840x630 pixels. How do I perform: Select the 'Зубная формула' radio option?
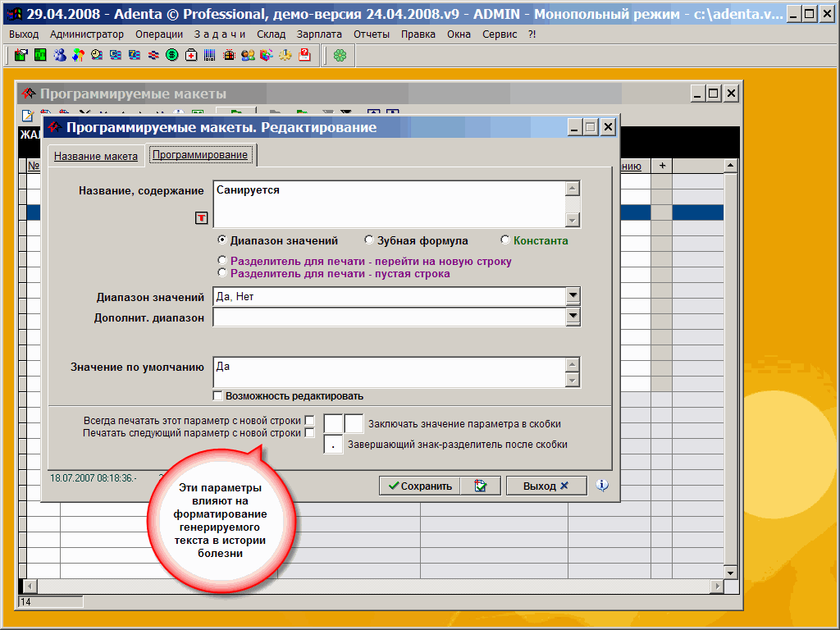tap(370, 240)
